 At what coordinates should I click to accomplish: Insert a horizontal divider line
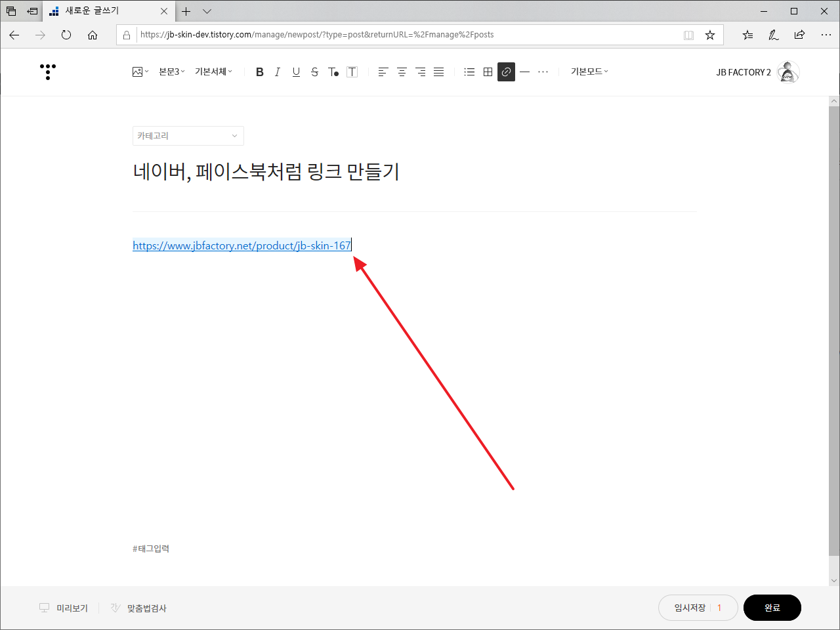pyautogui.click(x=524, y=72)
